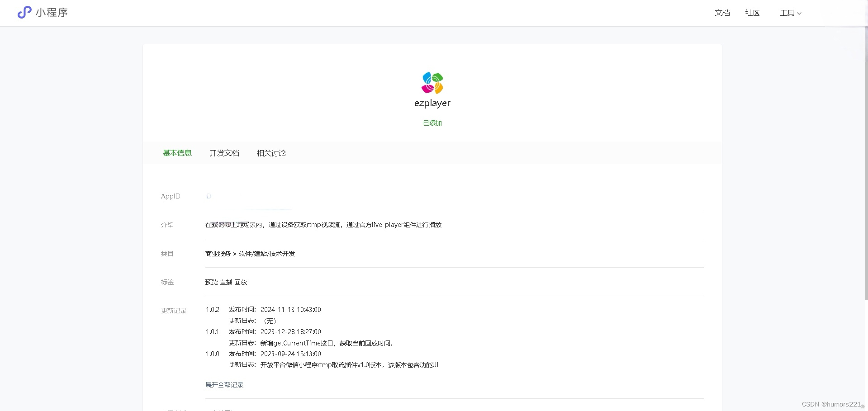The height and width of the screenshot is (411, 868).
Task: Click version 1.0.2 entry
Action: click(x=213, y=310)
